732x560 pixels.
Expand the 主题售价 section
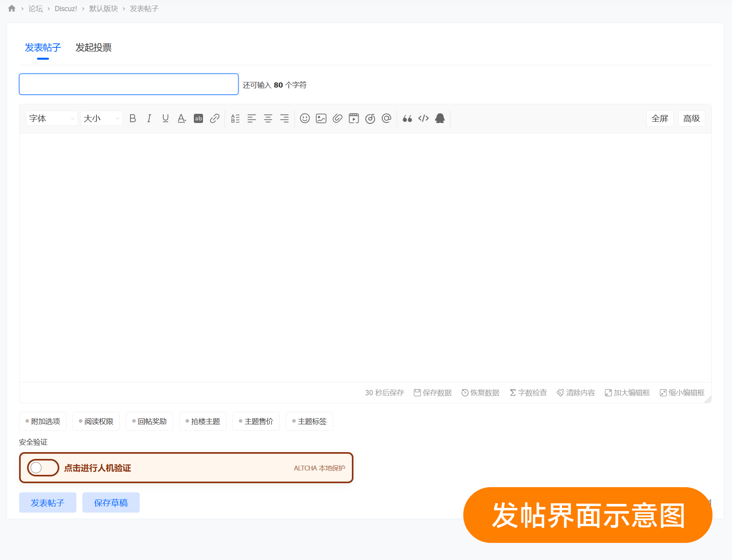tap(256, 421)
